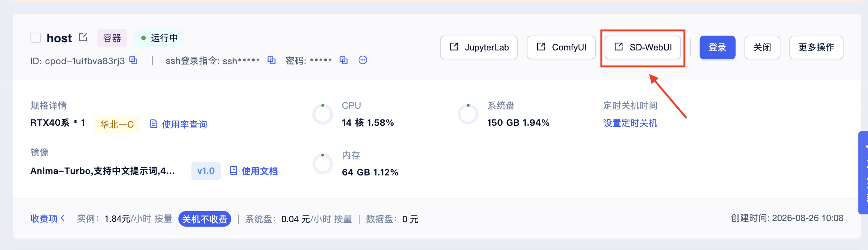Click the 14 核 1.58% CPU value
This screenshot has width=868, height=250.
pos(368,123)
